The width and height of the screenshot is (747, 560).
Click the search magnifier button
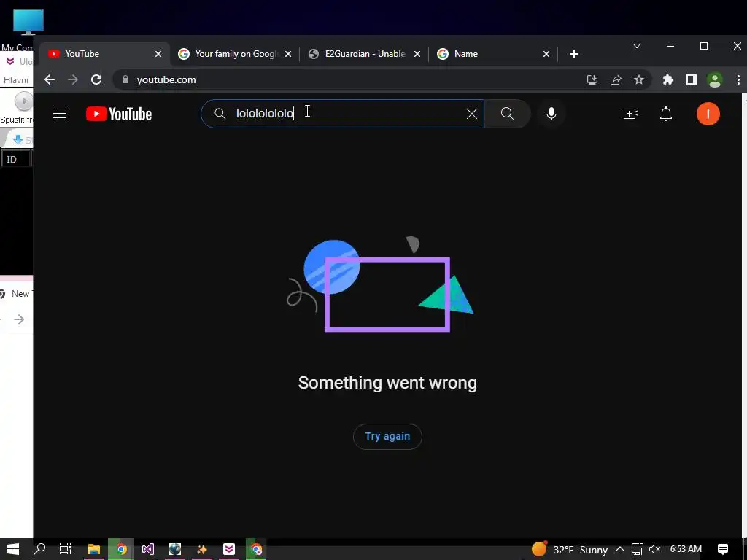point(508,114)
